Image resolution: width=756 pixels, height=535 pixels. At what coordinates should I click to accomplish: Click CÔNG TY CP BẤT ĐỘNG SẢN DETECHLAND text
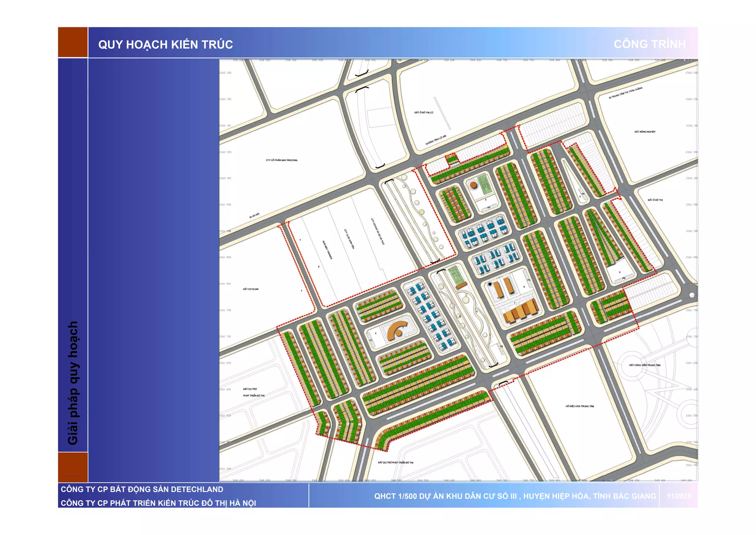142,489
